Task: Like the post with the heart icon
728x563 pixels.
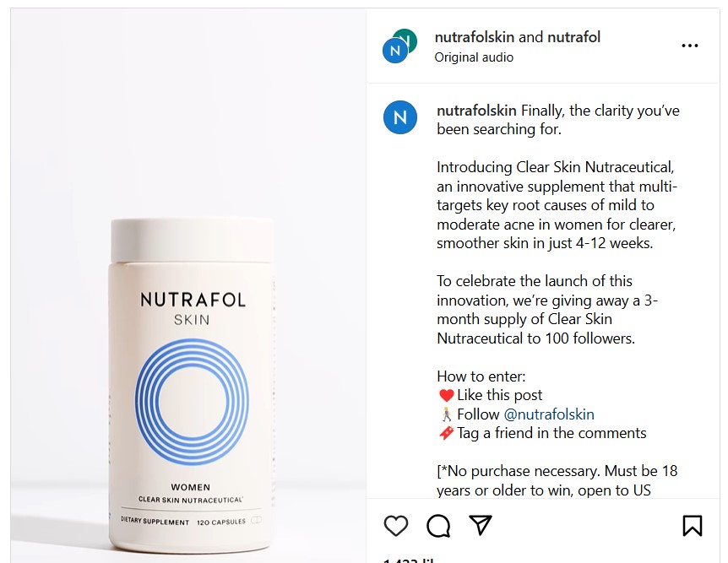Action: [396, 526]
